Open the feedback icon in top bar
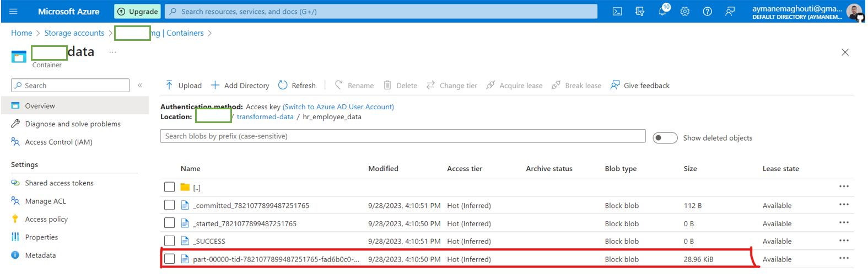 point(730,12)
